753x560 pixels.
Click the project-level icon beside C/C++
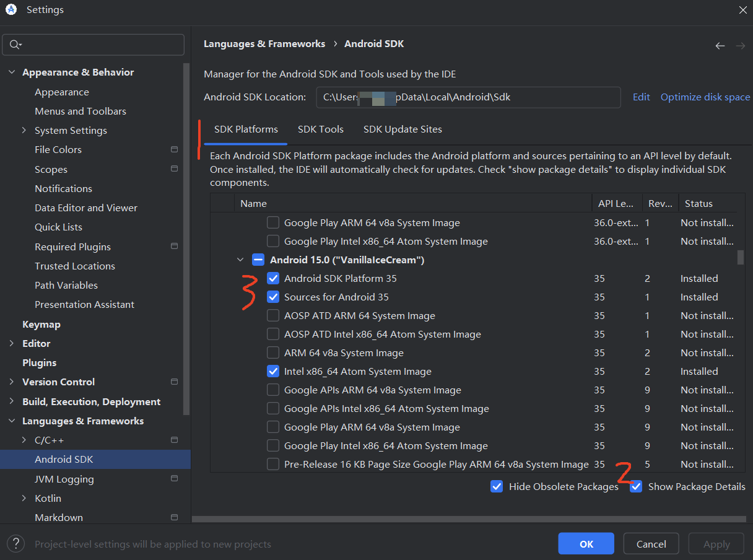click(x=174, y=440)
